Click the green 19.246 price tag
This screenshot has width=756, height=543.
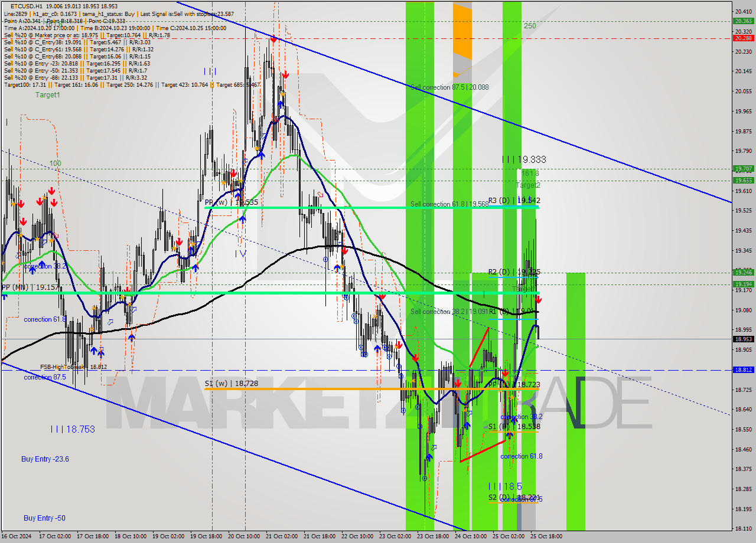(x=743, y=272)
